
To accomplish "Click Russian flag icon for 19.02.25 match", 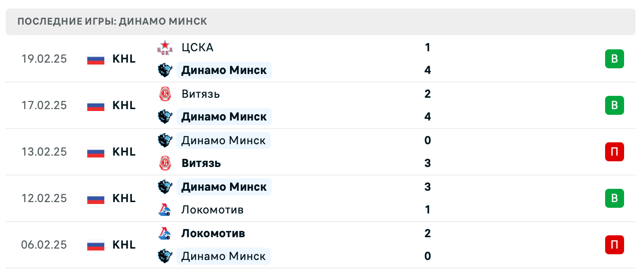I will pyautogui.click(x=96, y=59).
